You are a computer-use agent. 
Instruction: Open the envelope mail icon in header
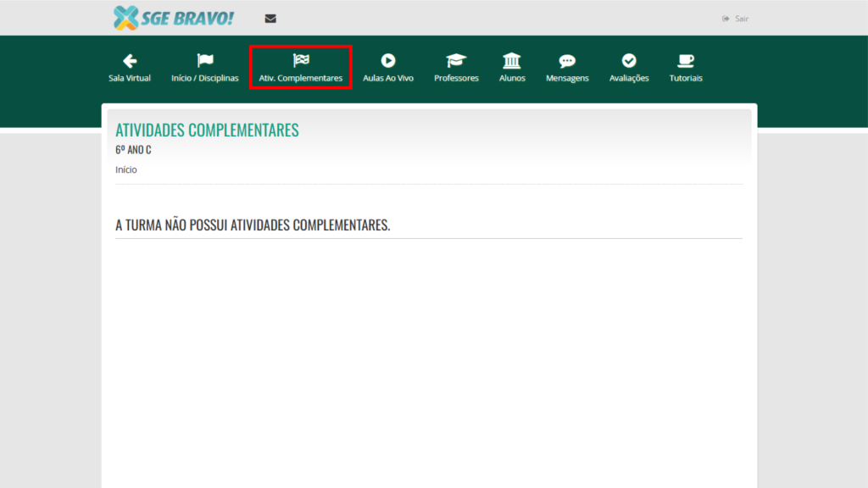point(270,19)
